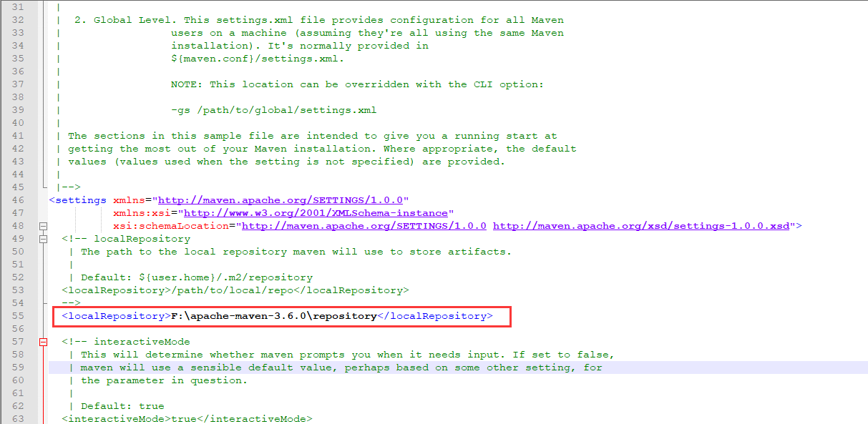This screenshot has height=424, width=868.
Task: Click the '<!-- localRepository' comment text
Action: pos(126,239)
